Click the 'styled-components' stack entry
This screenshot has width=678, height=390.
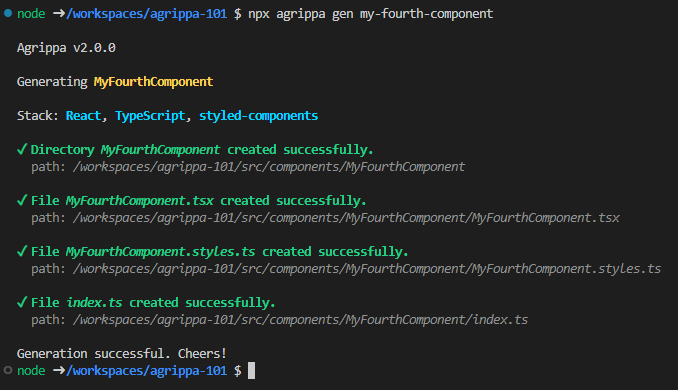click(x=259, y=116)
